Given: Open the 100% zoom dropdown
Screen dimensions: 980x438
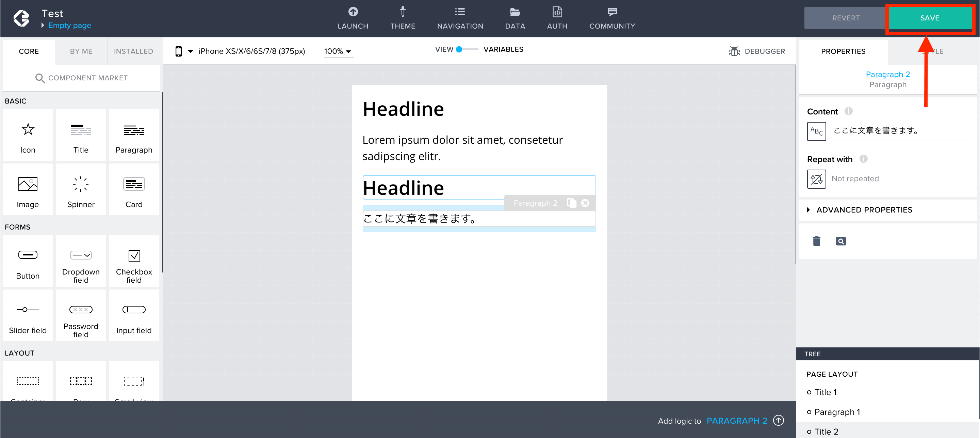Looking at the screenshot, I should (338, 51).
